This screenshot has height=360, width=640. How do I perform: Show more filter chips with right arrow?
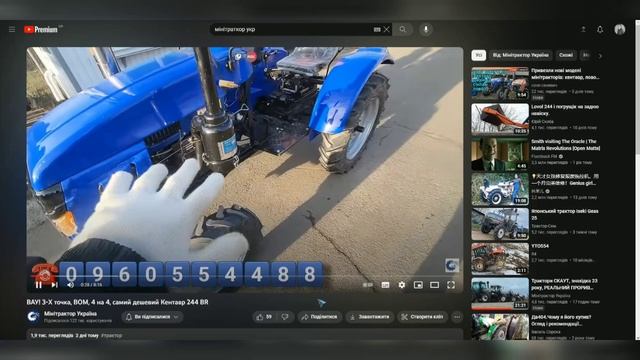tap(600, 56)
